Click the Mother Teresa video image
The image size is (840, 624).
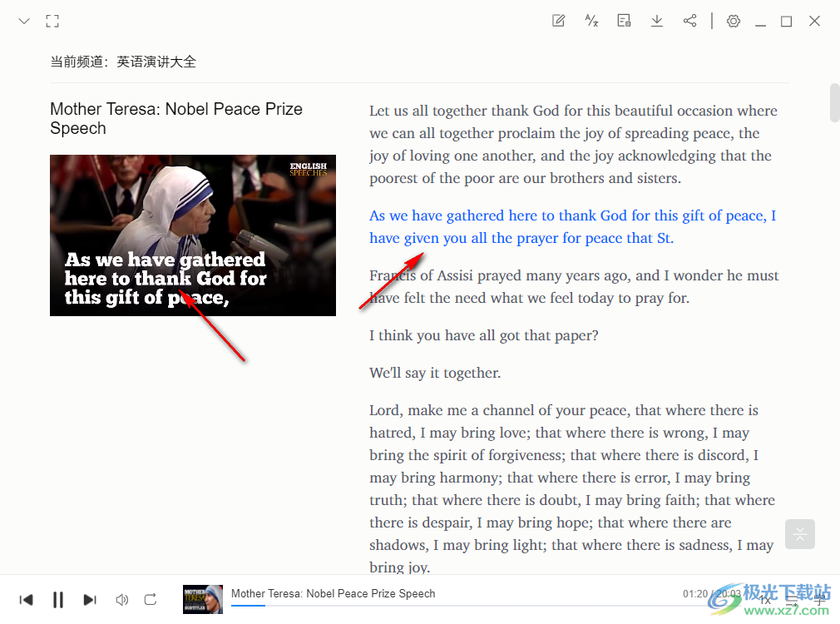click(x=193, y=235)
